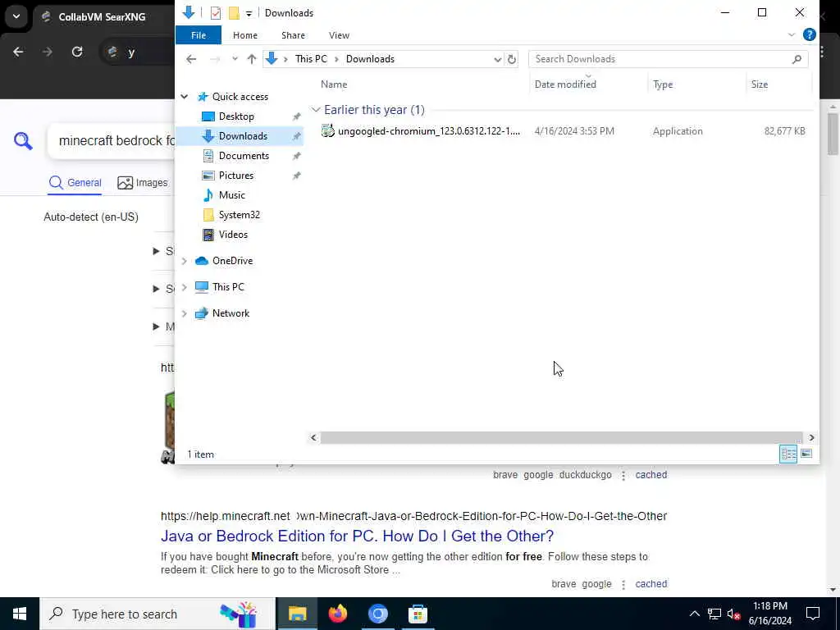Viewport: 840px width, 630px height.
Task: Refresh the Downloads folder
Action: coord(512,59)
